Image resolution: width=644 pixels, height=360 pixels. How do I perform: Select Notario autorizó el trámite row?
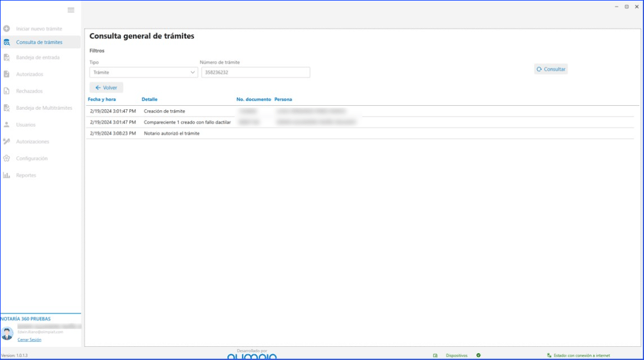click(x=360, y=133)
